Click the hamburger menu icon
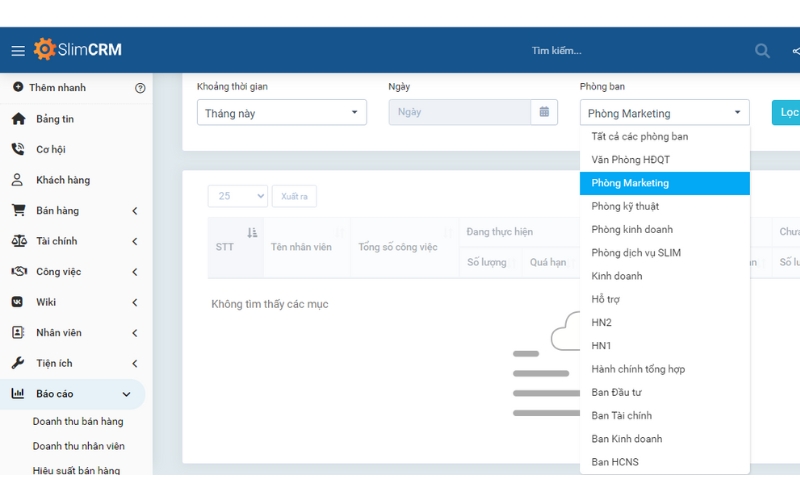Image resolution: width=800 pixels, height=500 pixels. point(18,51)
